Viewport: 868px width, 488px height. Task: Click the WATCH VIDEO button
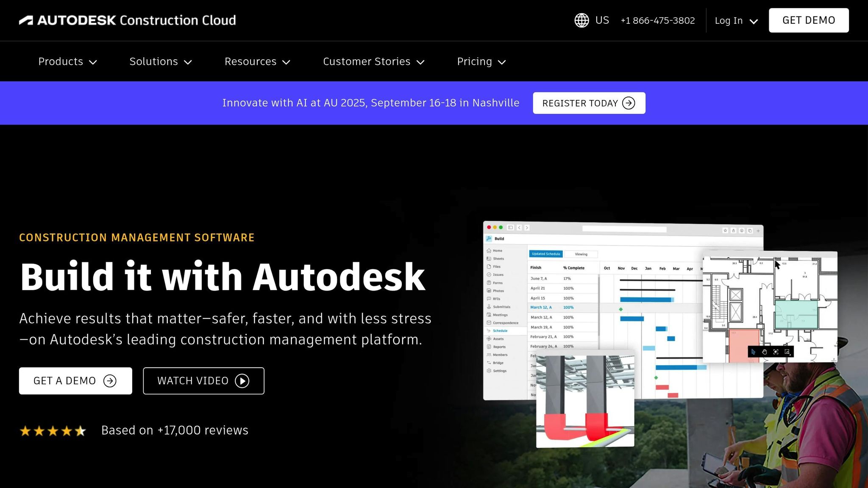(203, 381)
